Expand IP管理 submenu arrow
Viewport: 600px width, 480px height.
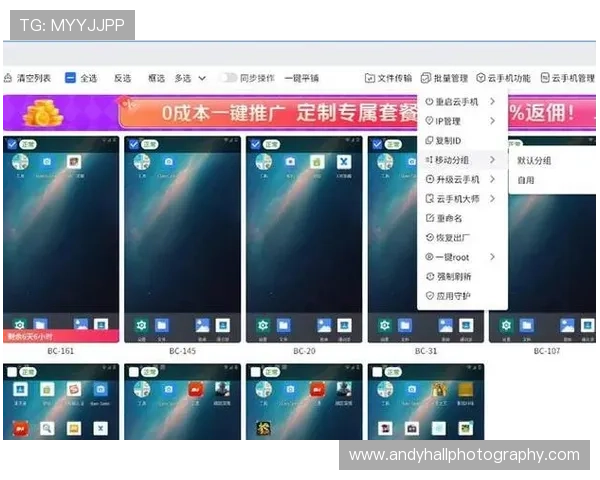(492, 121)
